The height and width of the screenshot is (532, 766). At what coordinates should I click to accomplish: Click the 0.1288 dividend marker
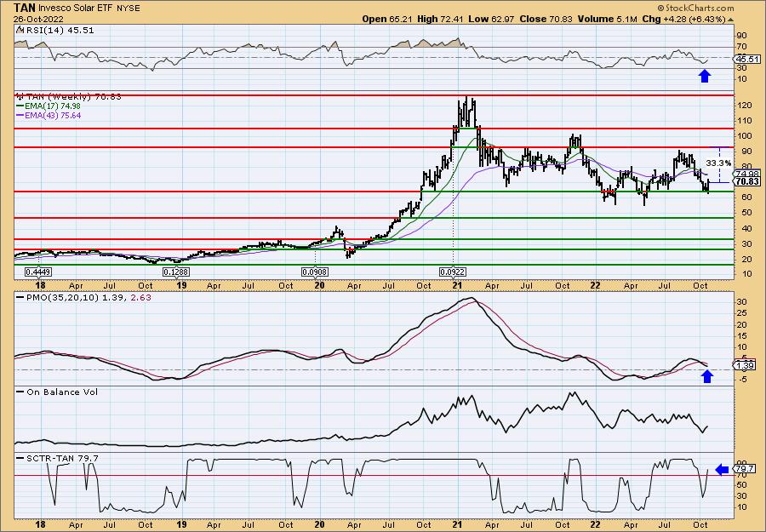pos(176,272)
